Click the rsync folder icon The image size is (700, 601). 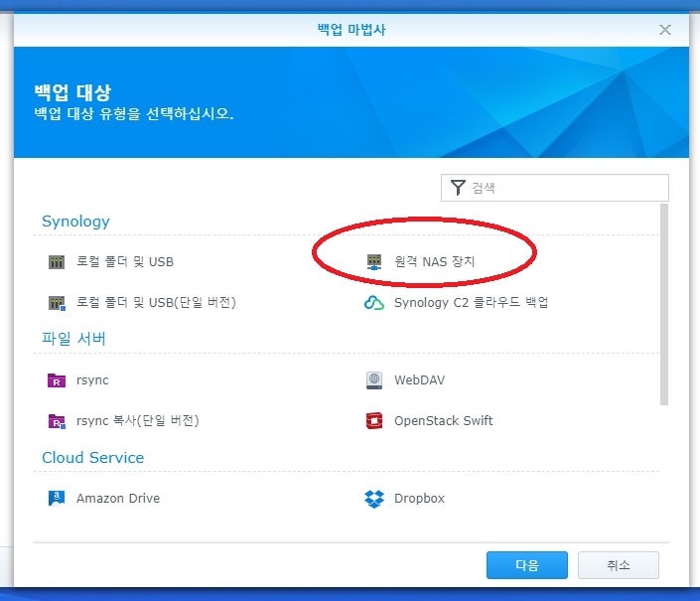[x=57, y=380]
